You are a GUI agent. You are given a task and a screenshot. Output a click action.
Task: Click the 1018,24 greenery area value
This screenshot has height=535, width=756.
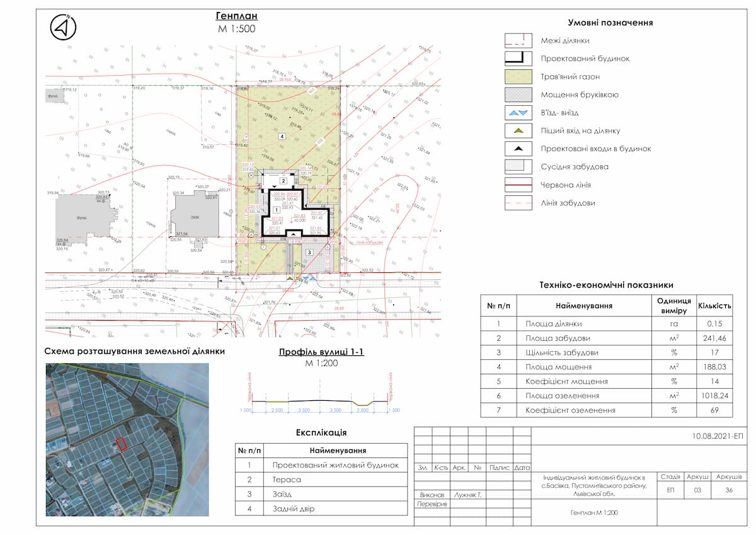(714, 396)
